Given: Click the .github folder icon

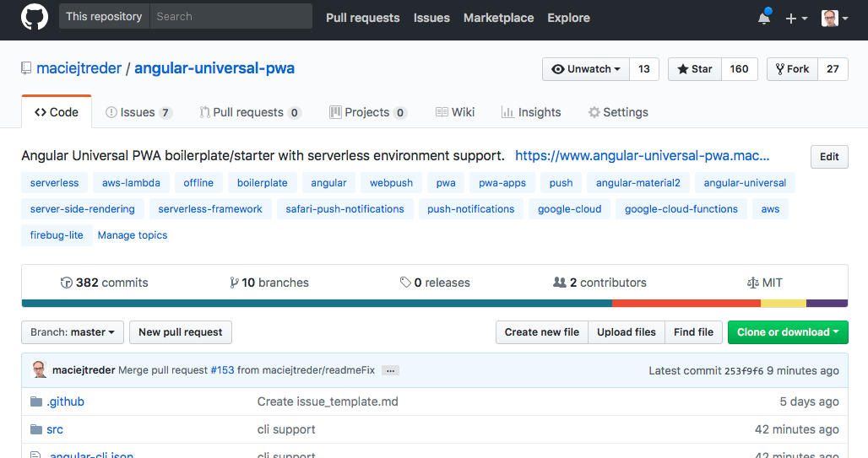Looking at the screenshot, I should pos(36,401).
